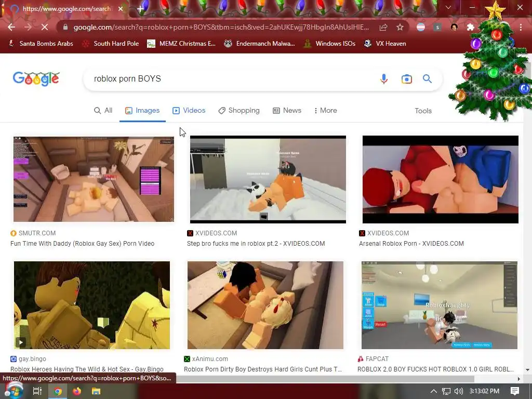Open the Windows Start menu
532x399 pixels.
14,391
